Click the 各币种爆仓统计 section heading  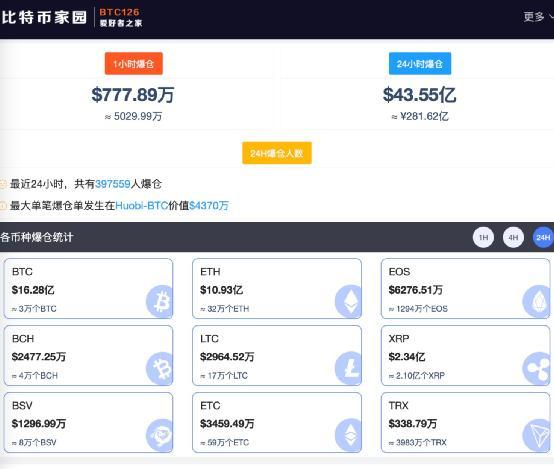[x=37, y=237]
